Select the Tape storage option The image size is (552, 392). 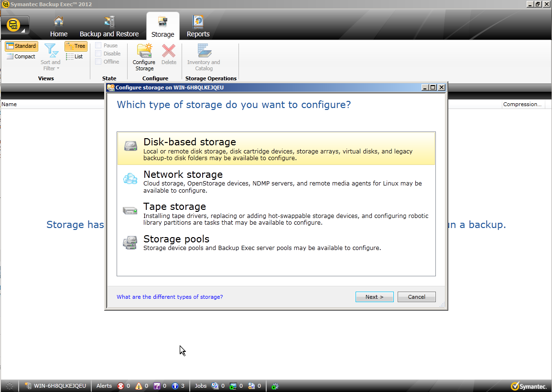276,213
